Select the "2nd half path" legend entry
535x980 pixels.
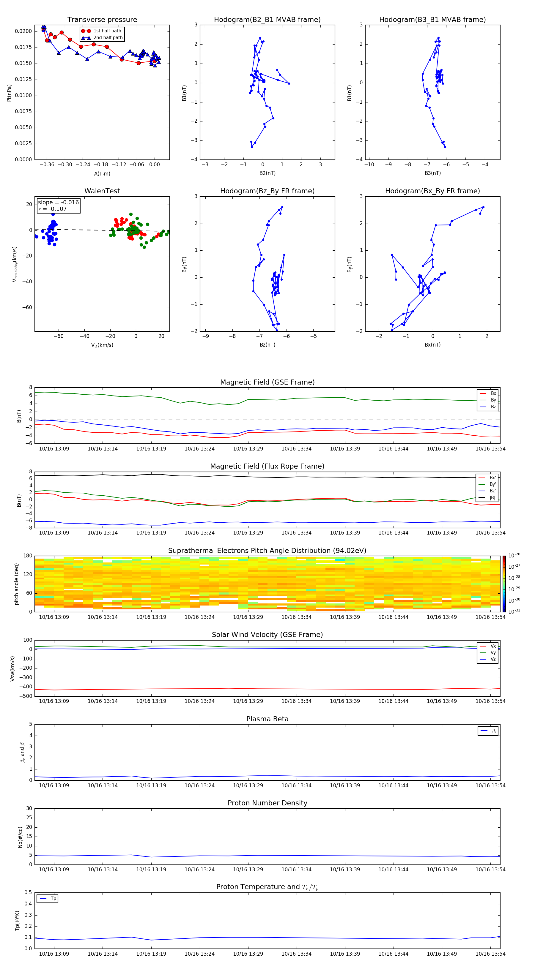102,38
